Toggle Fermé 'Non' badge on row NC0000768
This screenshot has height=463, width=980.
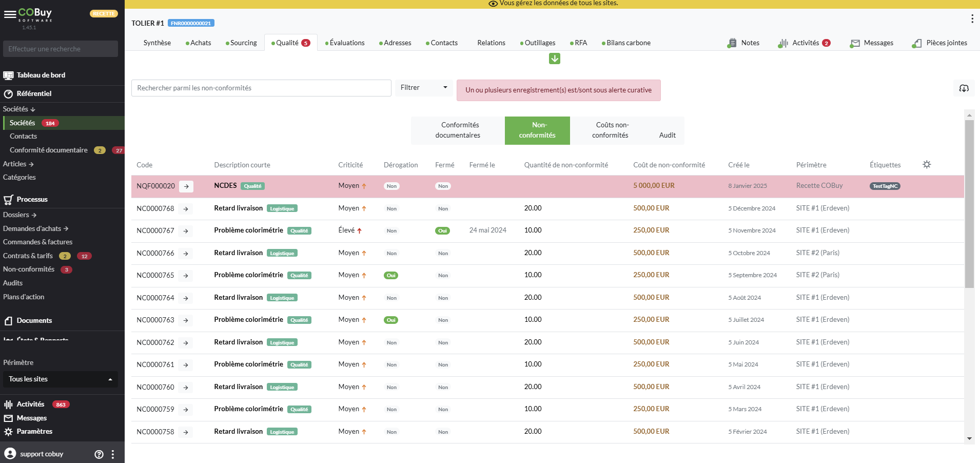pyautogui.click(x=443, y=209)
